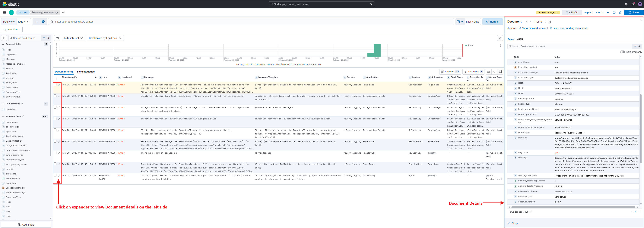Viewport: 644px width, 228px height.
Task: Open the logs-* data view selector
Action: (x=24, y=21)
